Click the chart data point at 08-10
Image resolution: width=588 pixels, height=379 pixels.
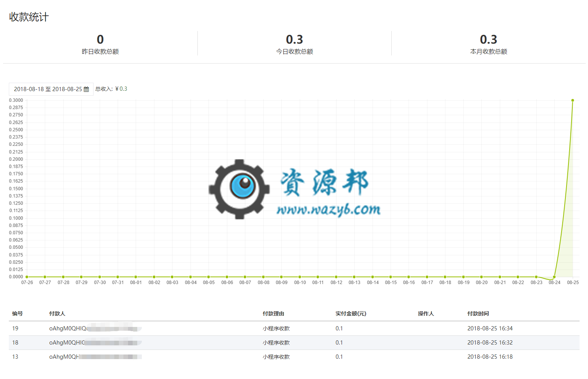300,277
